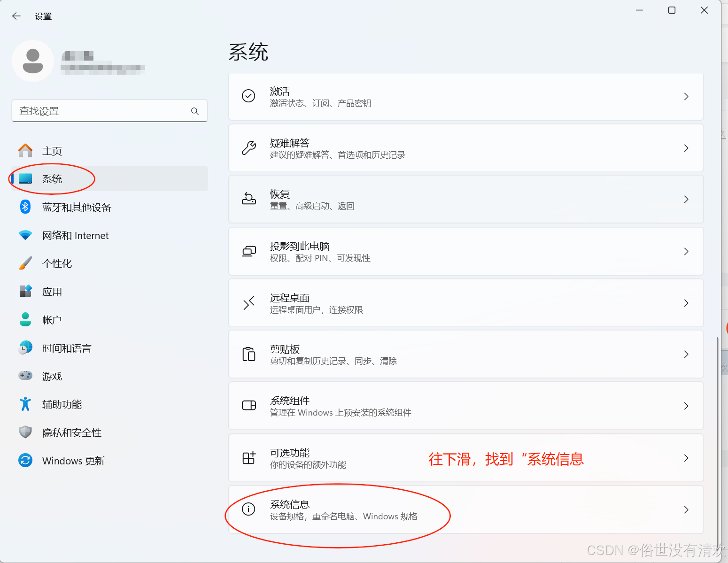Click the back arrow in Settings

(16, 16)
